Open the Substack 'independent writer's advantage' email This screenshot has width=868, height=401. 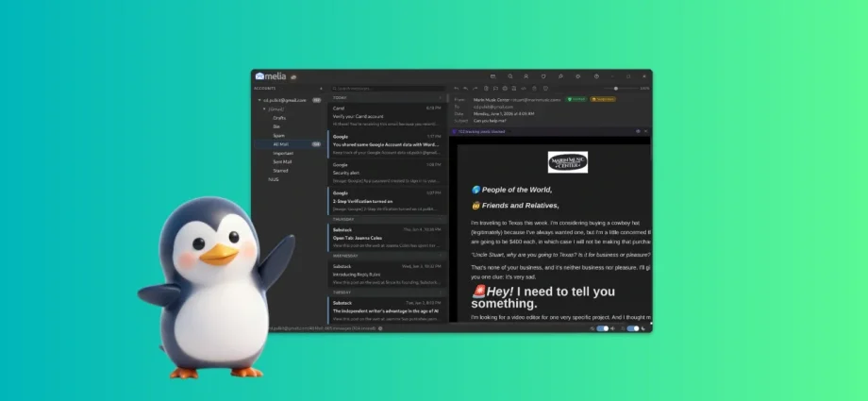387,310
